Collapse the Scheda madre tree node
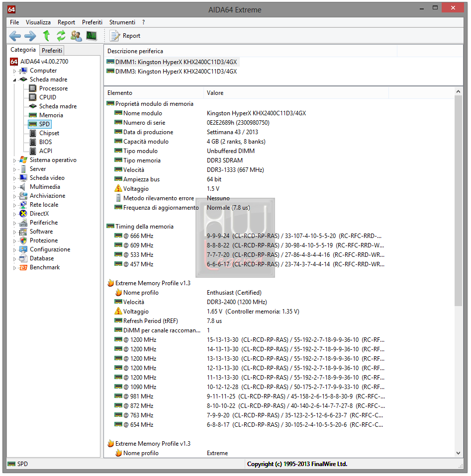This screenshot has height=476, width=471. point(14,80)
